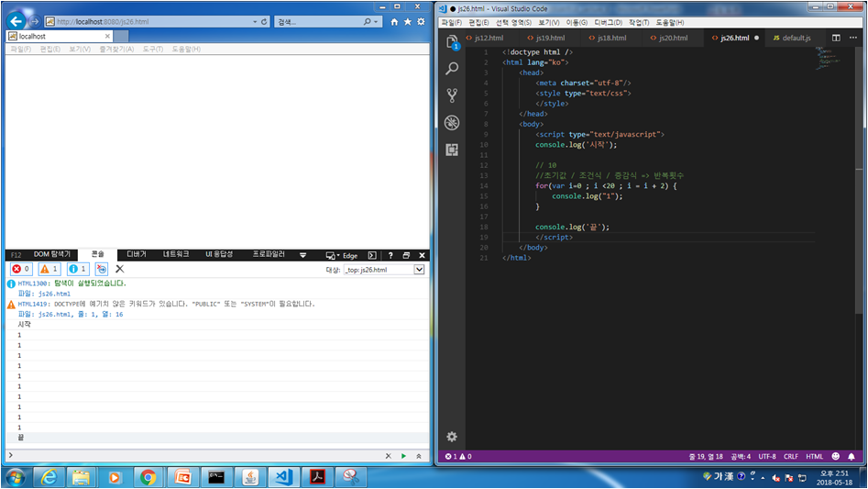The image size is (868, 489).
Task: Click IE search magnifier icon
Action: click(x=367, y=22)
